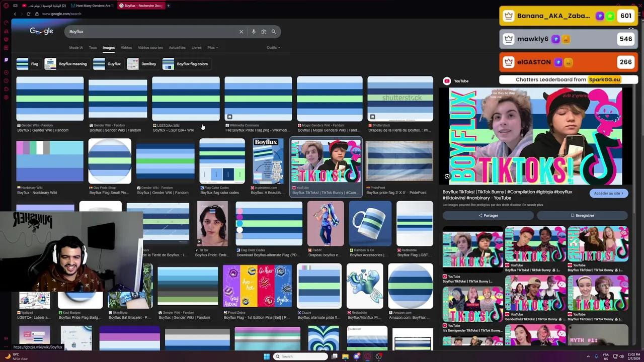Image resolution: width=644 pixels, height=362 pixels.
Task: Submit search with magnifier icon
Action: pyautogui.click(x=274, y=32)
